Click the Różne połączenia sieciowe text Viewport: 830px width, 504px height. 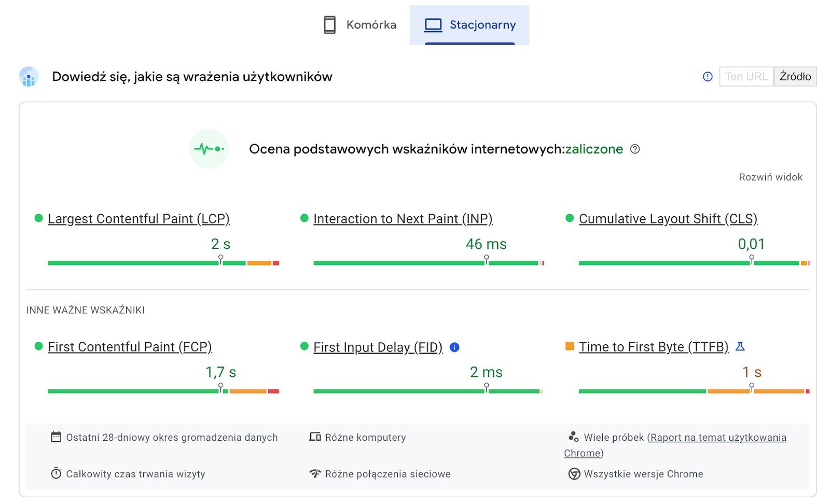(x=388, y=474)
